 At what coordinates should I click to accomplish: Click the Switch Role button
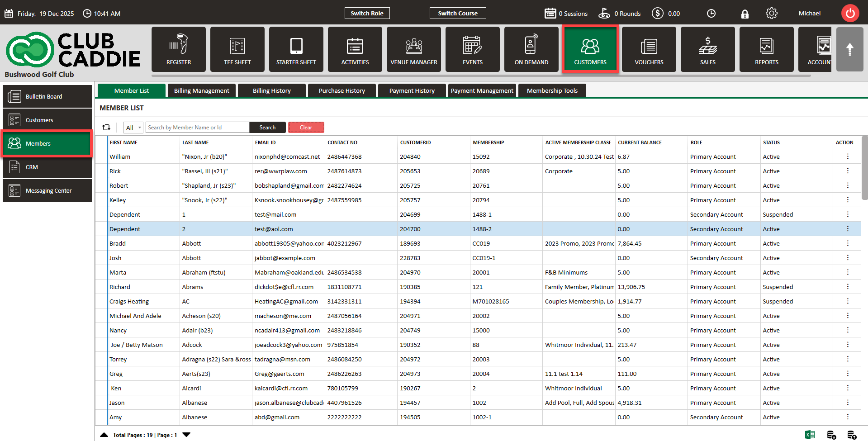tap(367, 13)
